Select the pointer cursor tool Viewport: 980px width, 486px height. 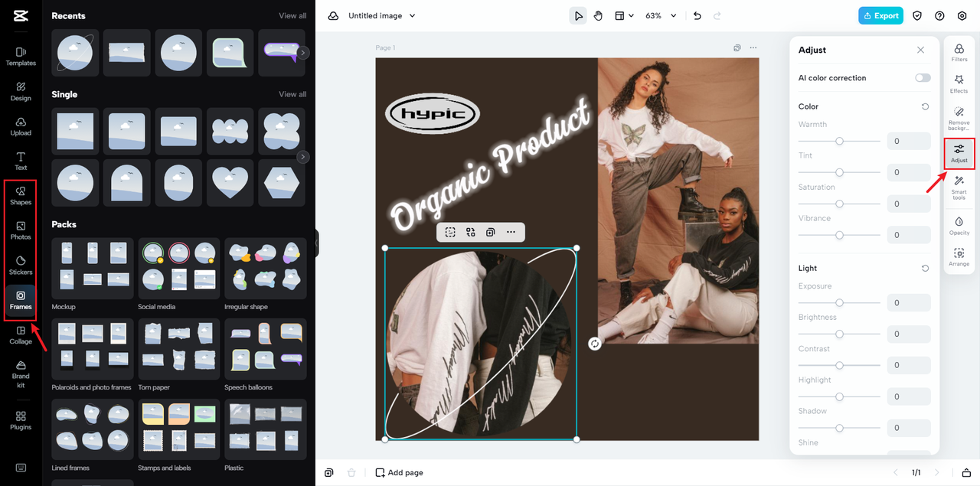click(578, 15)
